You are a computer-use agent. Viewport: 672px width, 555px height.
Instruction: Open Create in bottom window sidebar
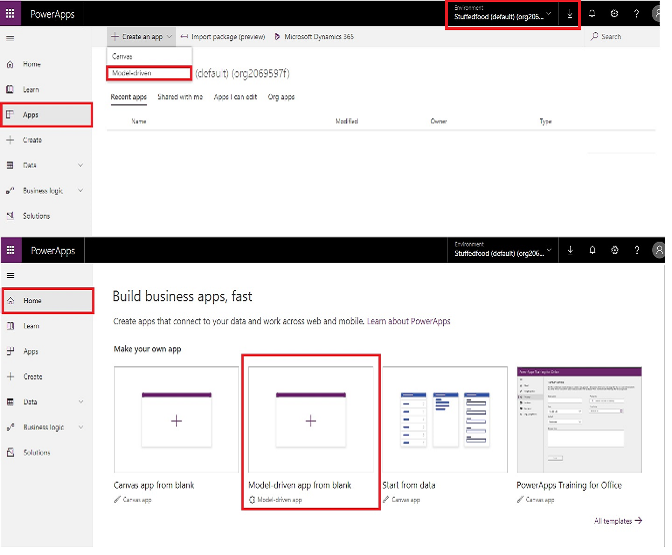tap(47, 377)
